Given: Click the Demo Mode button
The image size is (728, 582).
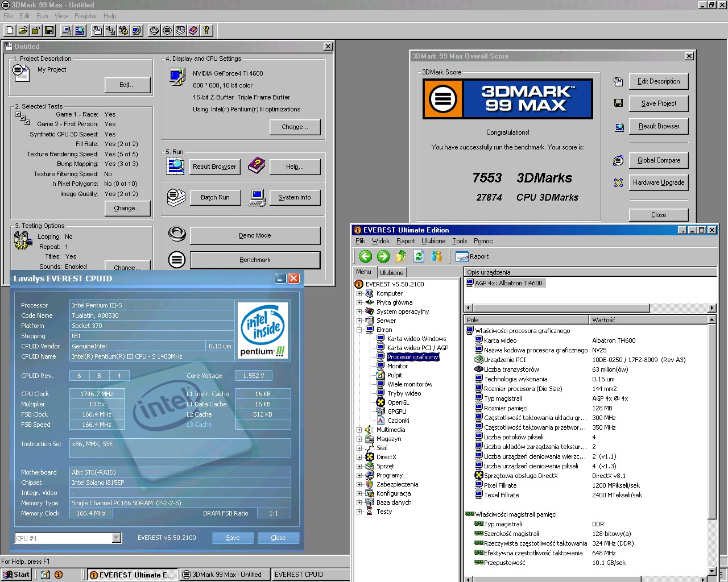Looking at the screenshot, I should [x=255, y=236].
